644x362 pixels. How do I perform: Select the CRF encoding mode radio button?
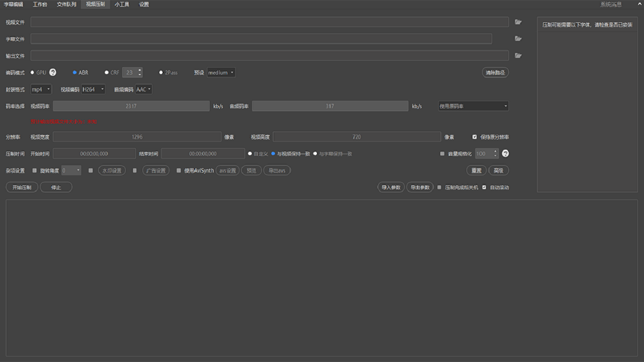click(107, 72)
